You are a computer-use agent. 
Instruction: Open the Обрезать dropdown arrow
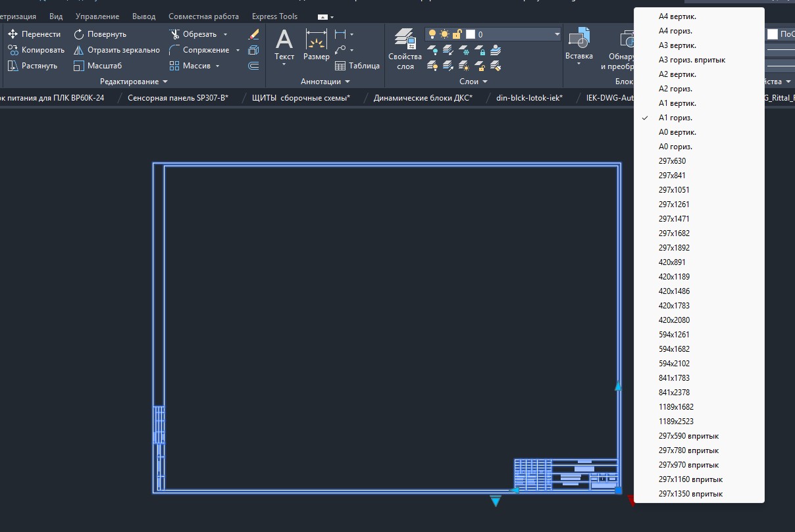tap(225, 34)
